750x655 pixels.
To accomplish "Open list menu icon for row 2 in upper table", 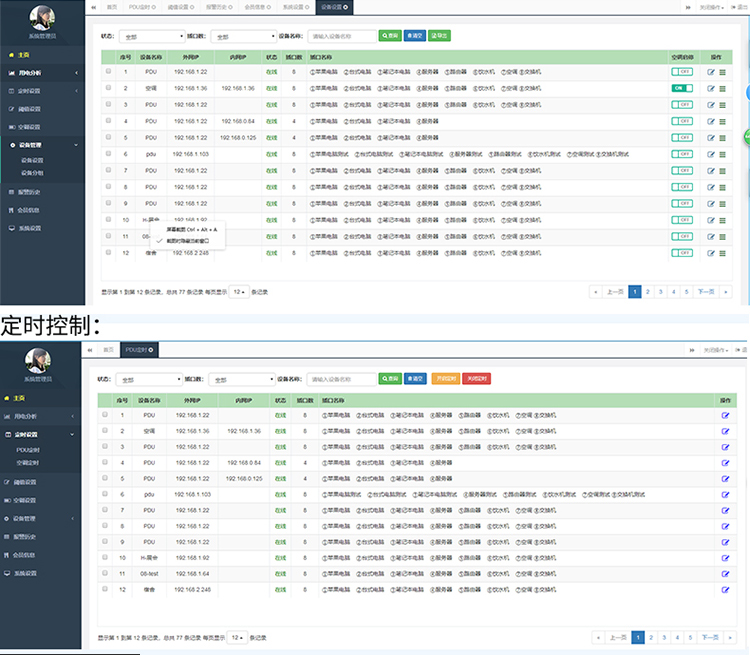I will pos(722,88).
